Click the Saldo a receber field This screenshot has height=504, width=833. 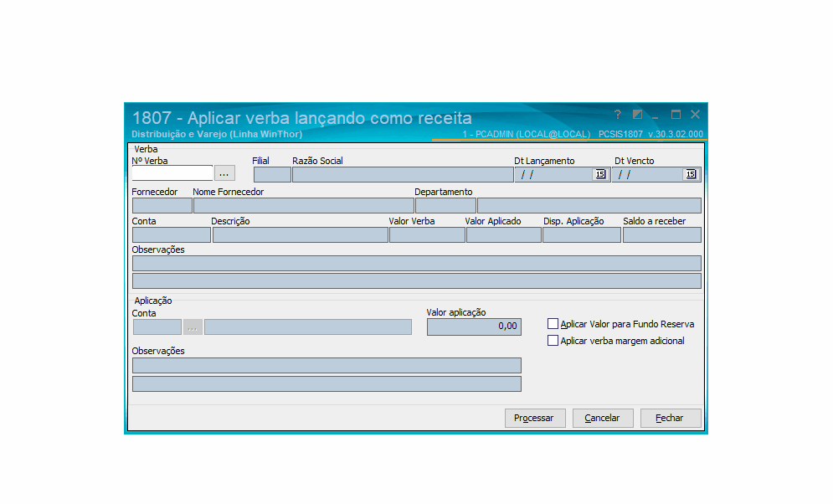pyautogui.click(x=662, y=234)
